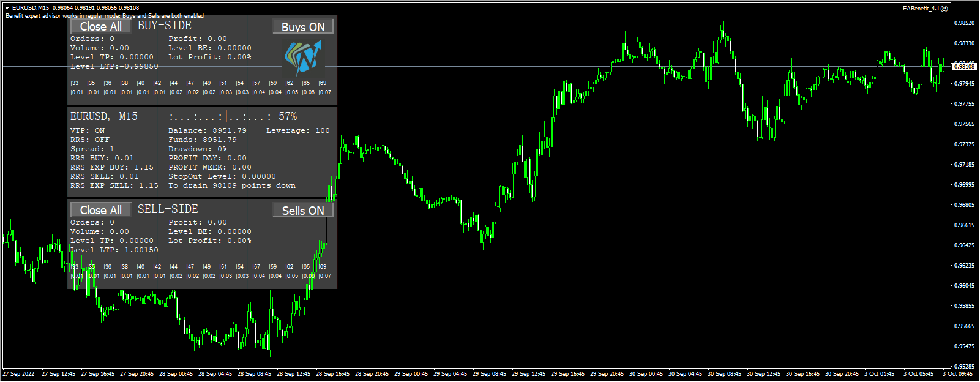Click the |0.07 lot cell in the buy grid
Image resolution: width=980 pixels, height=382 pixels.
324,92
